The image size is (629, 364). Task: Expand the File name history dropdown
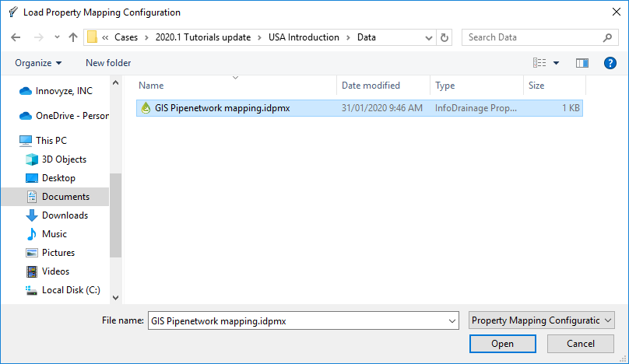point(452,320)
